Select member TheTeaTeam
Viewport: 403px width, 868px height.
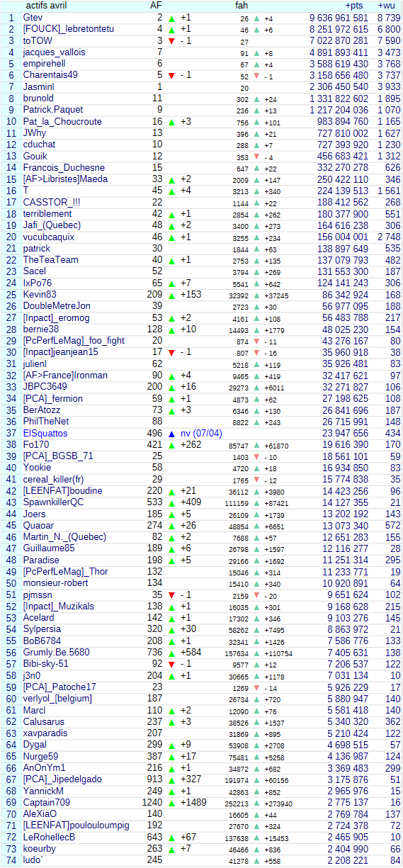pyautogui.click(x=50, y=259)
